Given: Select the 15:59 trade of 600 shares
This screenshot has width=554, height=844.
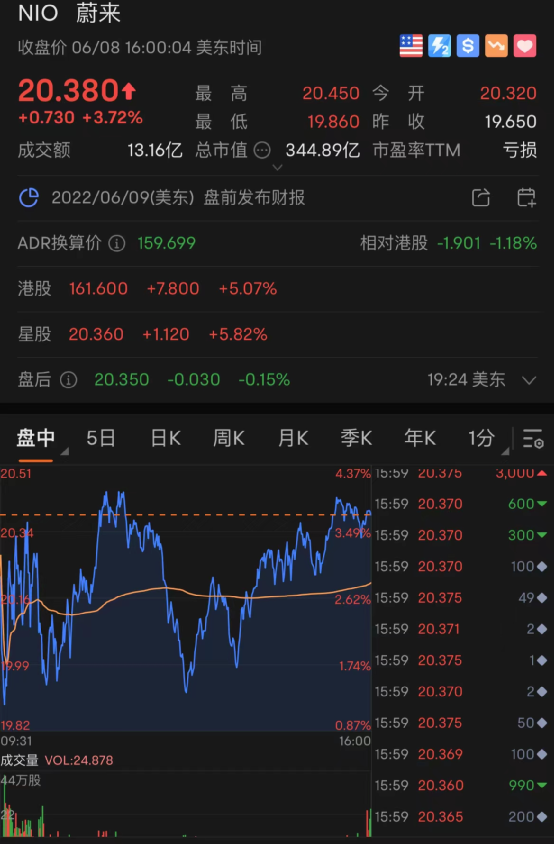Looking at the screenshot, I should pyautogui.click(x=461, y=504).
